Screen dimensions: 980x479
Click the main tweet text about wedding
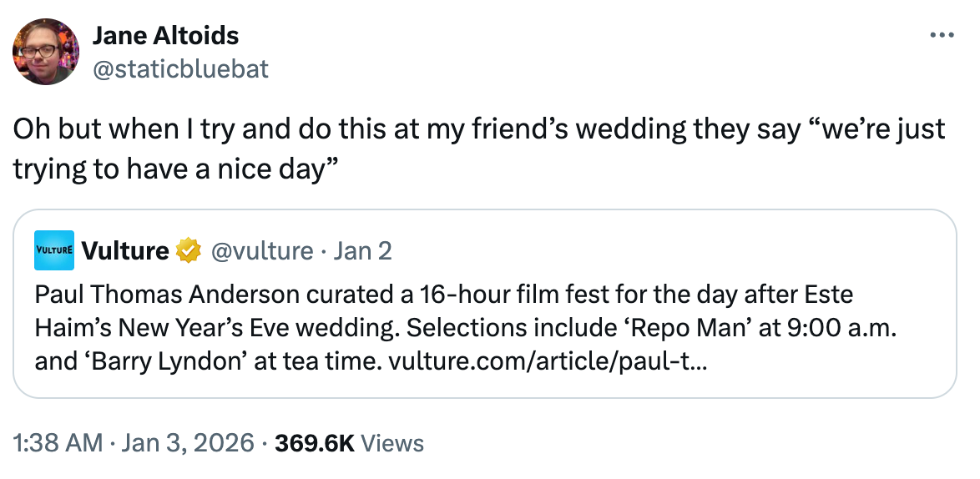[x=478, y=130]
